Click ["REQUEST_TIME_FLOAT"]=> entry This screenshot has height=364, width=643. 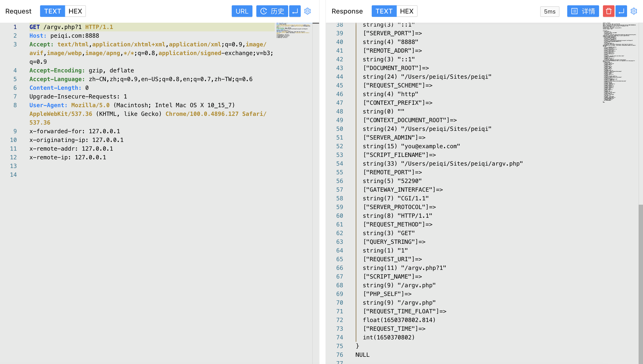pyautogui.click(x=405, y=311)
